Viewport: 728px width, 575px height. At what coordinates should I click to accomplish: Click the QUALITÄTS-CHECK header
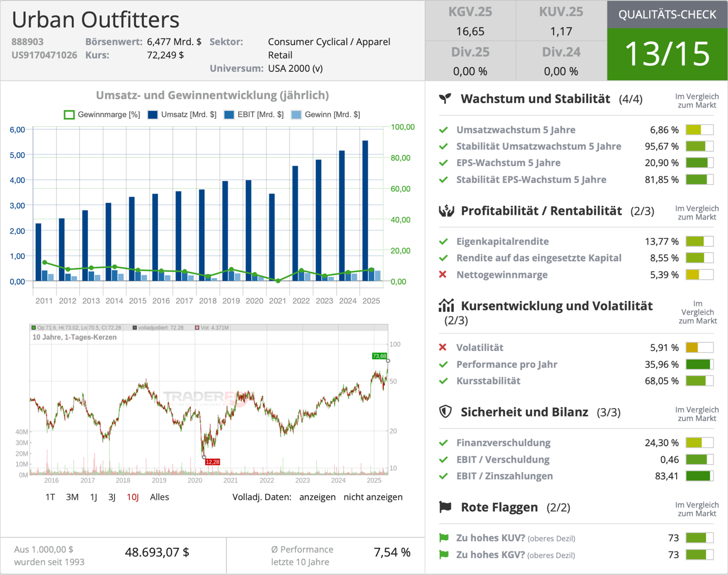coord(667,15)
